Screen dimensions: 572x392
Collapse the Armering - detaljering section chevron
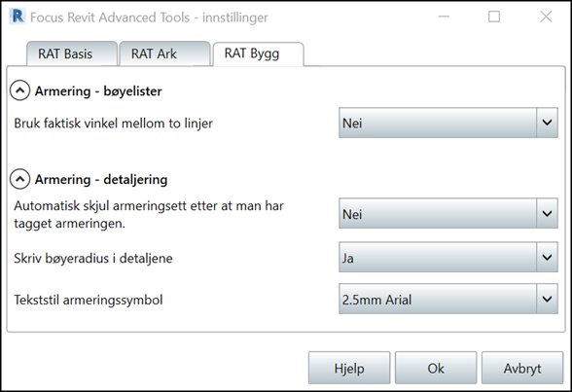click(19, 179)
